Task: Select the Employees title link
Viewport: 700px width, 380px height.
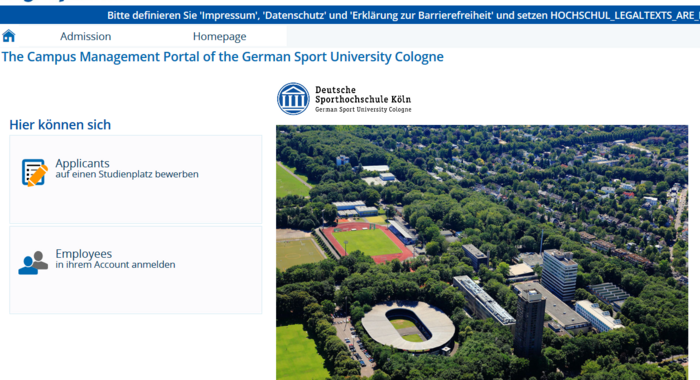Action: coord(83,253)
